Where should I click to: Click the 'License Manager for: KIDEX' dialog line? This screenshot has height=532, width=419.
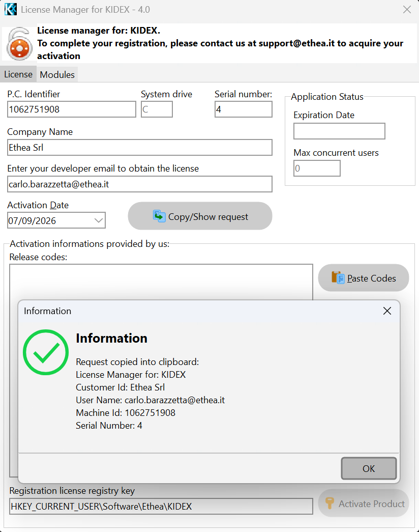pos(131,375)
